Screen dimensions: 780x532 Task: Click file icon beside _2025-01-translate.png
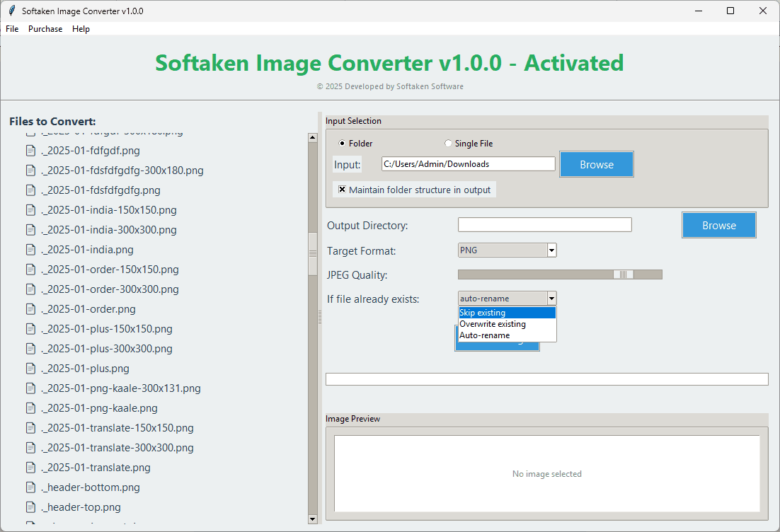pyautogui.click(x=31, y=468)
